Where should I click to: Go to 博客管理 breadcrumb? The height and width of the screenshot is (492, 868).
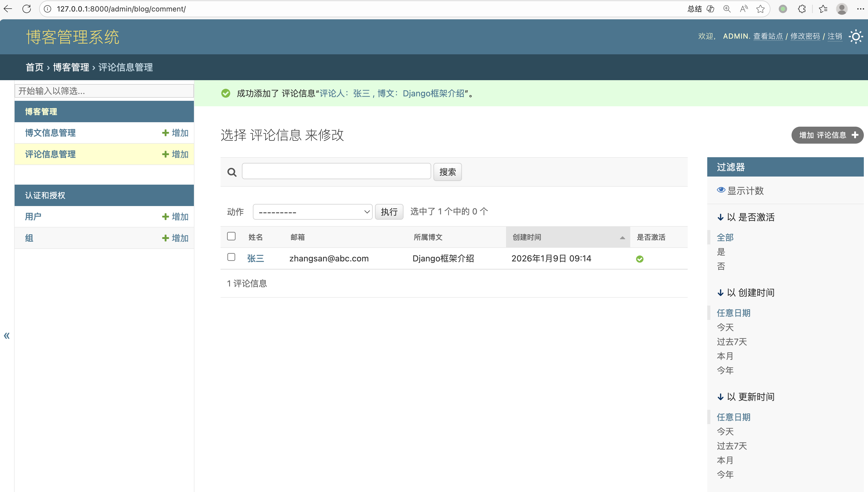[x=71, y=67]
